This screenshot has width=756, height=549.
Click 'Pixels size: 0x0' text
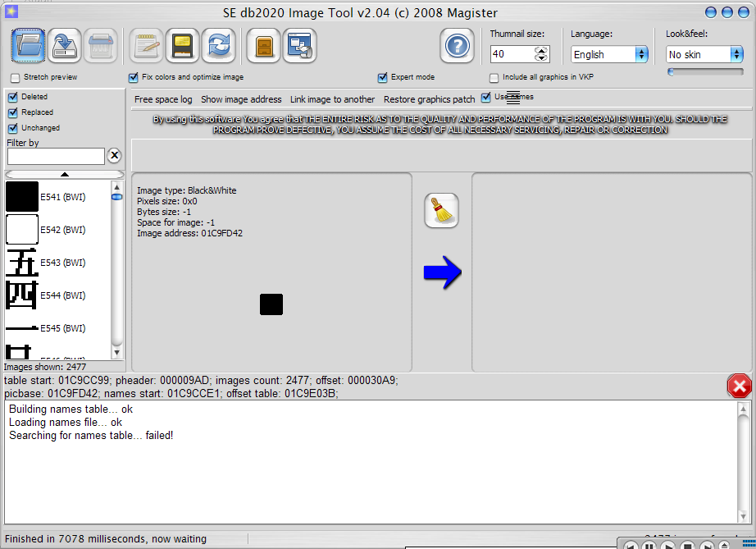click(166, 201)
